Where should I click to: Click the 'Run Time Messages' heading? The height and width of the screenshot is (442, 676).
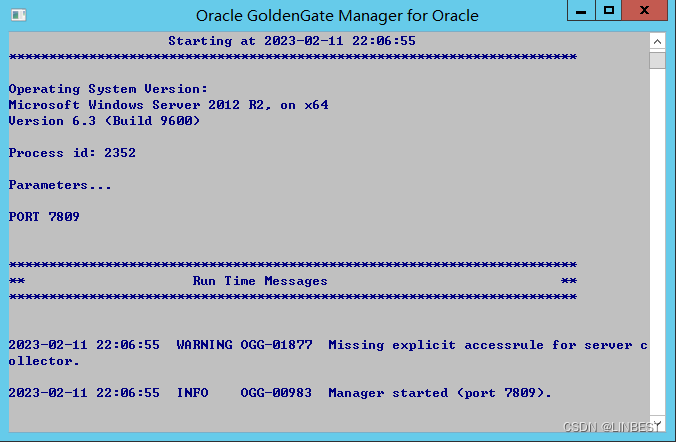pos(260,281)
